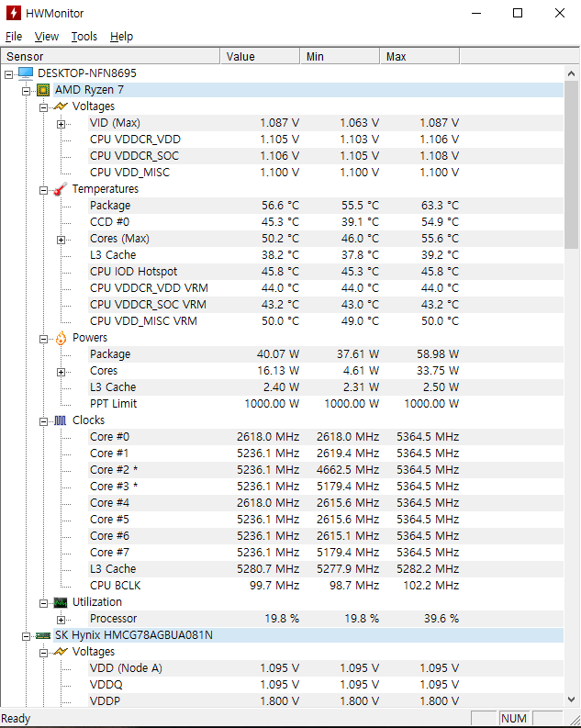Select the VDDQ row
The height and width of the screenshot is (728, 581).
[x=326, y=685]
